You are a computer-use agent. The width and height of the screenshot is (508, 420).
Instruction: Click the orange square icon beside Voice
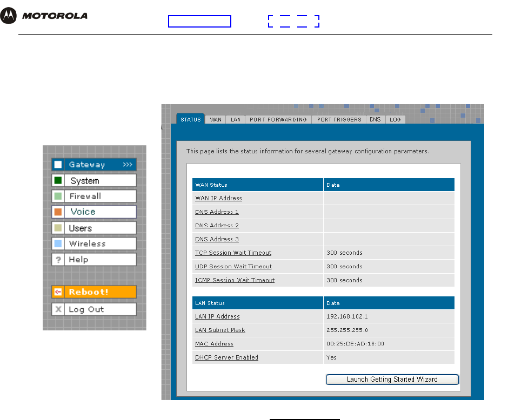point(58,212)
